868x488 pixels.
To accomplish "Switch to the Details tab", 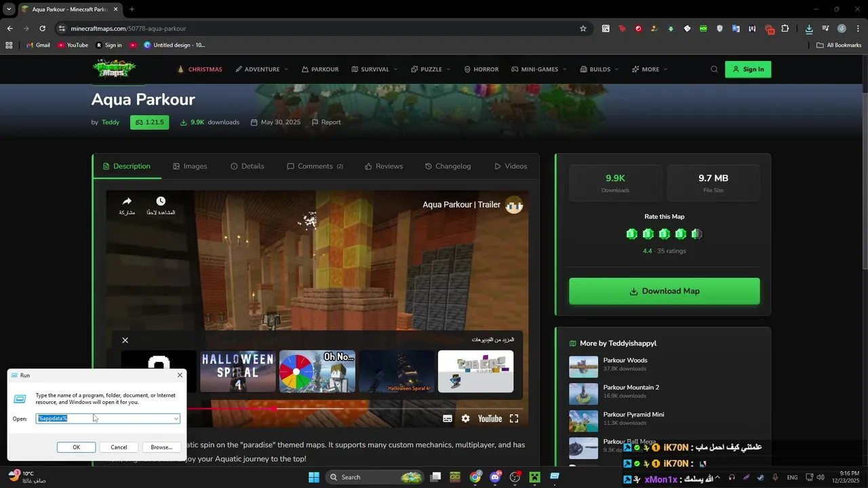I will (248, 166).
